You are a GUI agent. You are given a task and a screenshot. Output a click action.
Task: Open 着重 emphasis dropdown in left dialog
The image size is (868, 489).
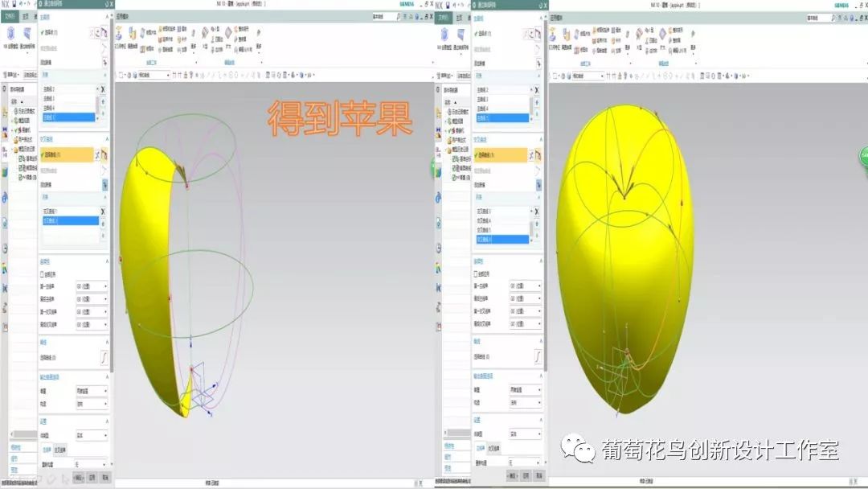92,391
